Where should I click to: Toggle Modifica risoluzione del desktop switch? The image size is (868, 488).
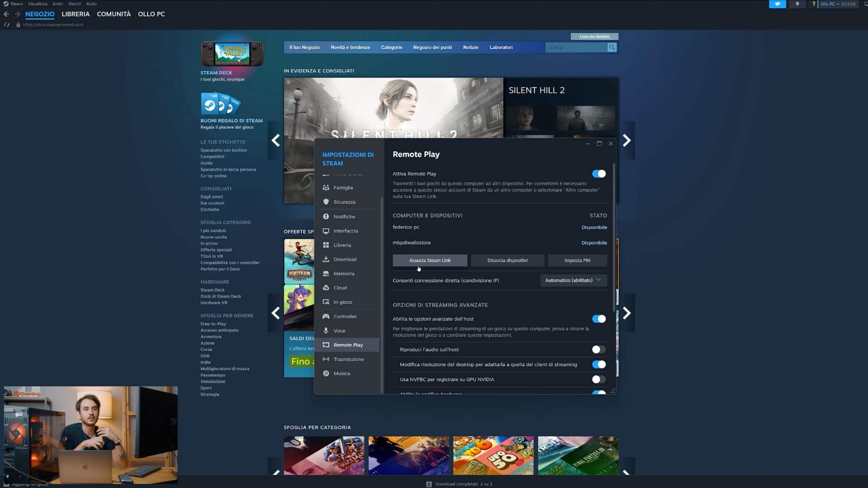click(599, 364)
